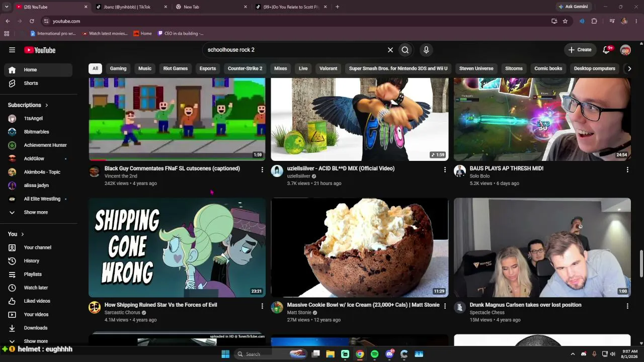Switch to the Jbanz TikTok browser tab
The width and height of the screenshot is (644, 362).
point(132,7)
